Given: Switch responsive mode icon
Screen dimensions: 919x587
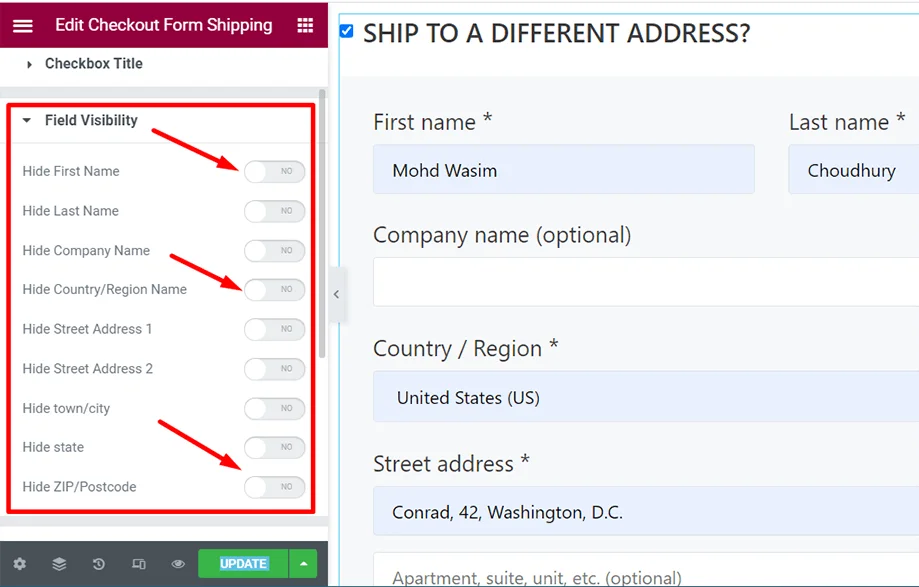Looking at the screenshot, I should pos(139,564).
